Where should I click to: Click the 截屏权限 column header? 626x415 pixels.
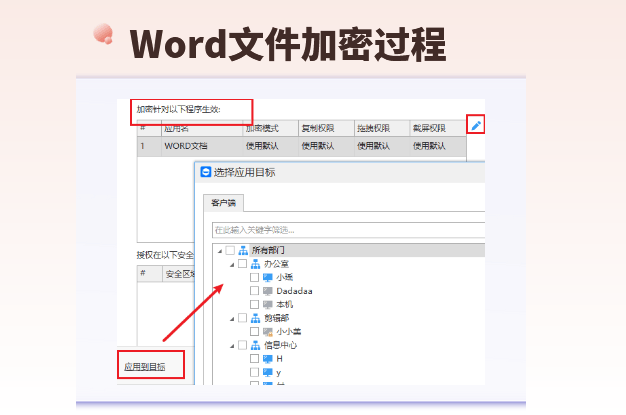[x=438, y=128]
